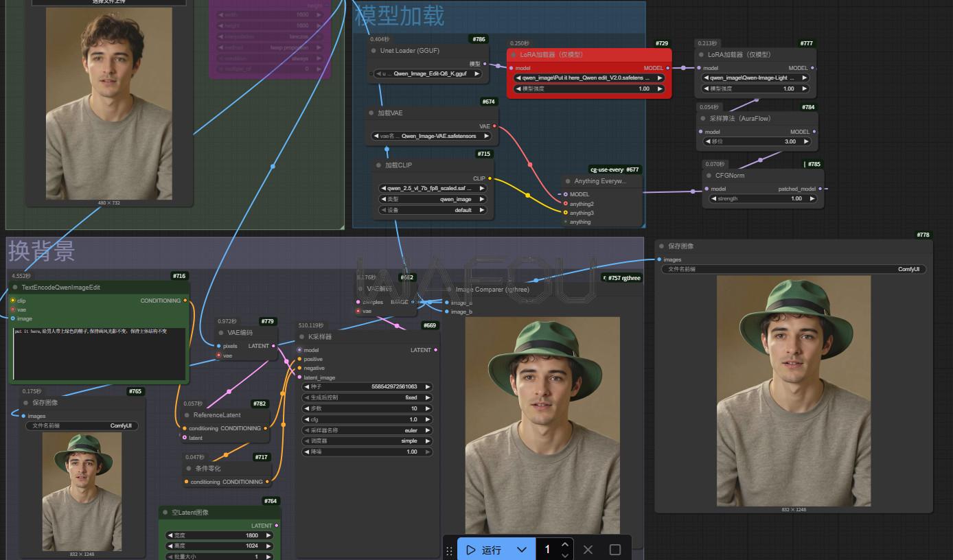Collapse the K采样器 node via its dot
The image size is (953, 560).
(x=301, y=337)
